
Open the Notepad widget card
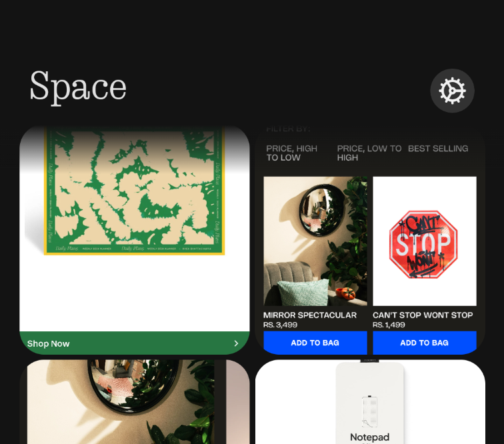coord(370,402)
